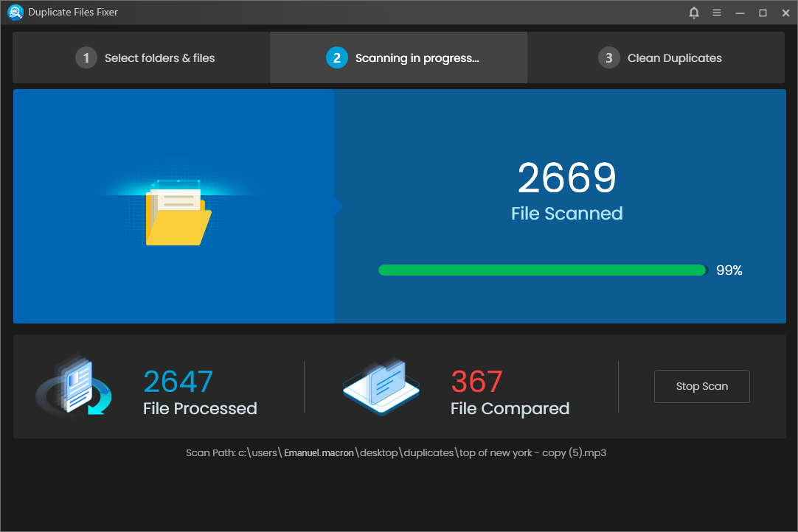Click the 367 File Compared counter
This screenshot has width=798, height=532.
476,382
